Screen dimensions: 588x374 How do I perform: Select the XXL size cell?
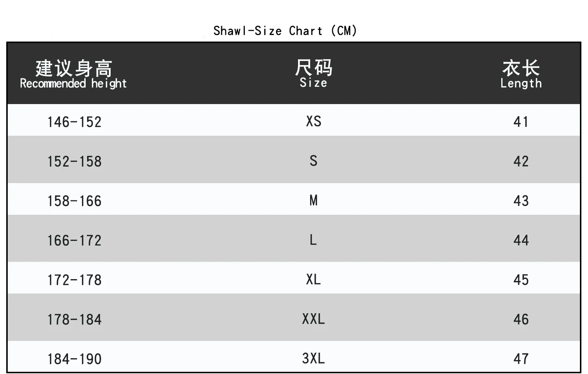[313, 319]
